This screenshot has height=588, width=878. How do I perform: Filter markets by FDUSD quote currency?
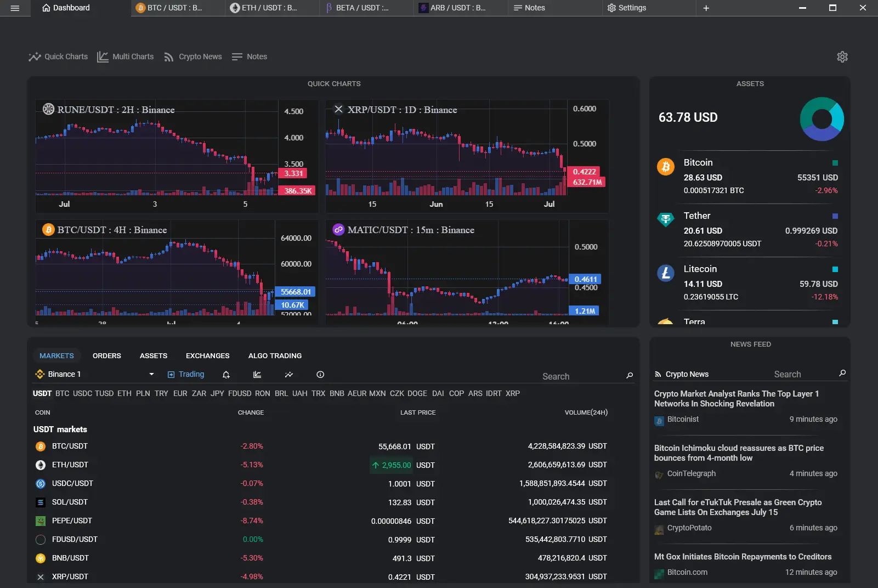240,393
